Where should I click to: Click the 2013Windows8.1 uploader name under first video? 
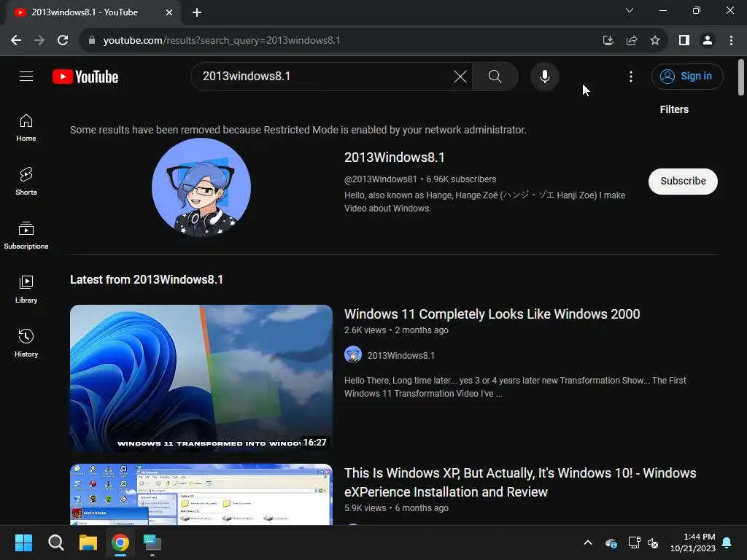tap(400, 356)
